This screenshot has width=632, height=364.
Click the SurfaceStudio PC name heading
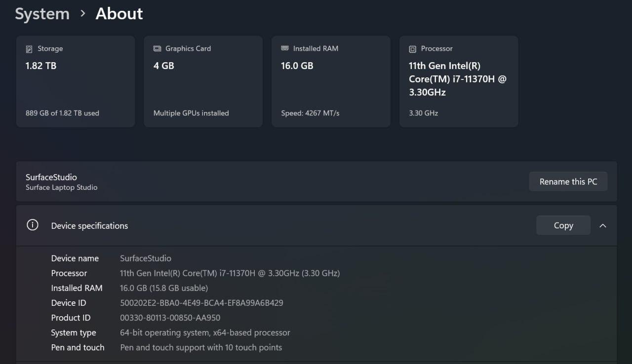point(51,177)
